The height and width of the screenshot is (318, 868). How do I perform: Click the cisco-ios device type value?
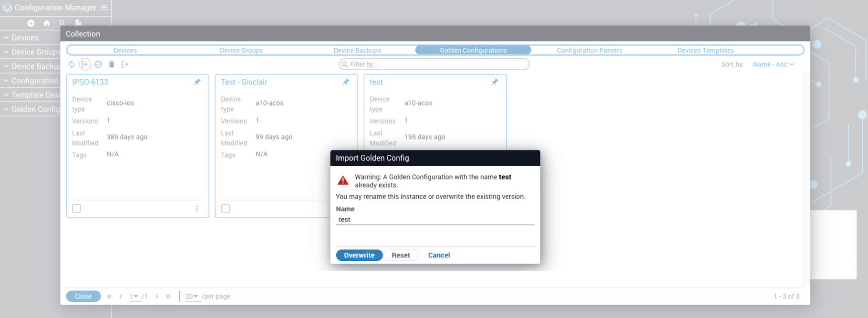pyautogui.click(x=120, y=103)
